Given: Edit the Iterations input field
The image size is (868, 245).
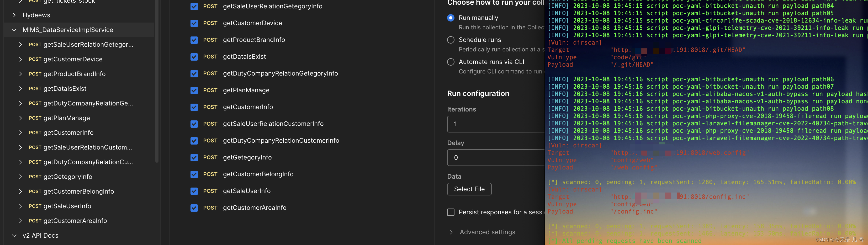Looking at the screenshot, I should click(496, 124).
